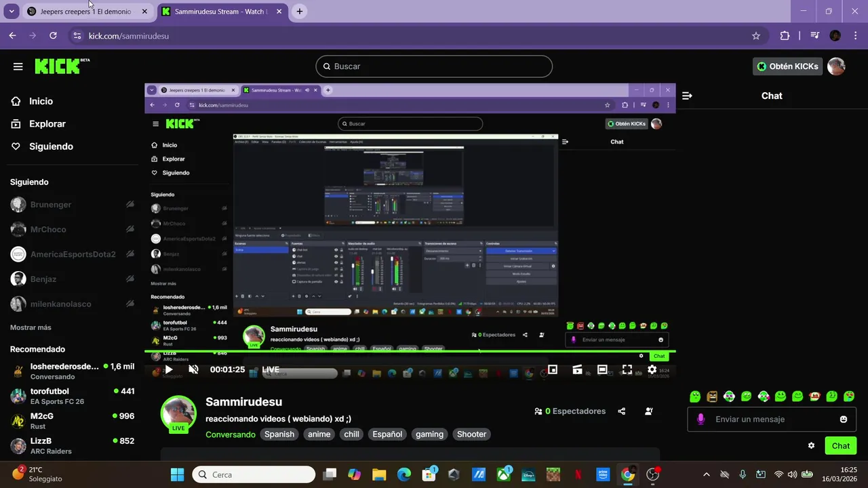The width and height of the screenshot is (868, 488).
Task: Show hidden system tray icons
Action: 706,474
